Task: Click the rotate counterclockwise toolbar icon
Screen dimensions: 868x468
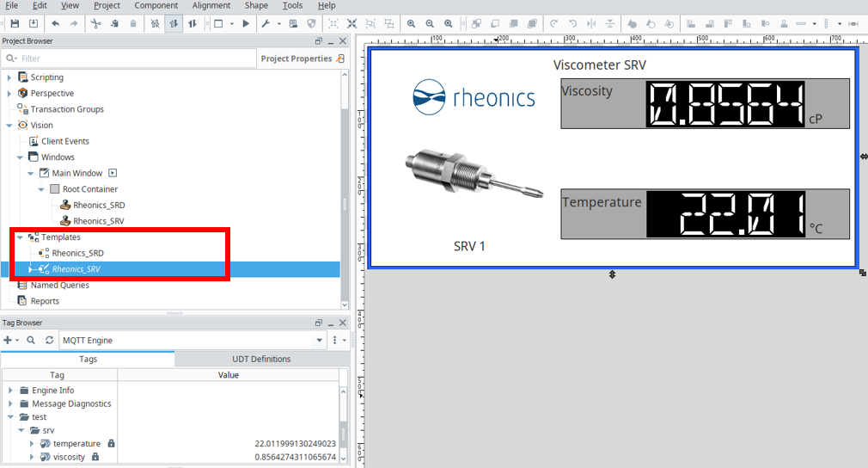Action: pos(572,23)
